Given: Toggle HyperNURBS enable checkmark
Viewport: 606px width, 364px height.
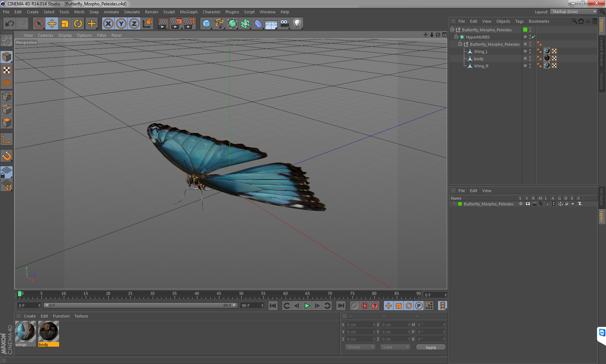Looking at the screenshot, I should pos(533,37).
